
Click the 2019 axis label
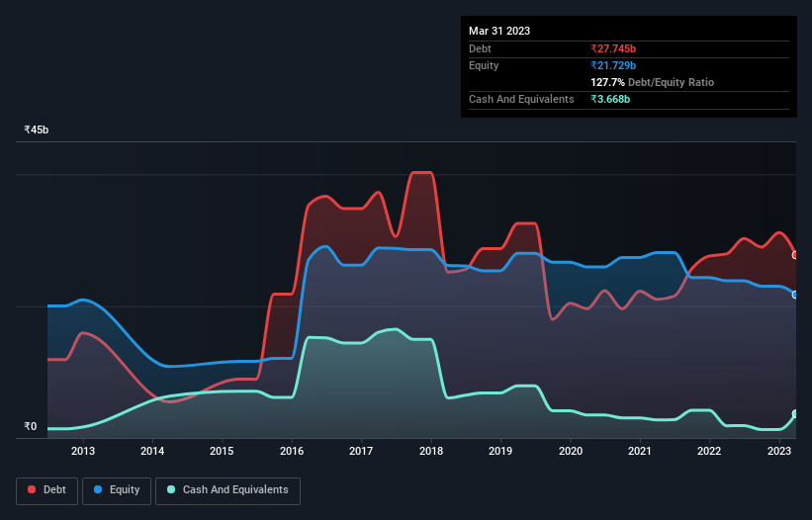[x=500, y=451]
